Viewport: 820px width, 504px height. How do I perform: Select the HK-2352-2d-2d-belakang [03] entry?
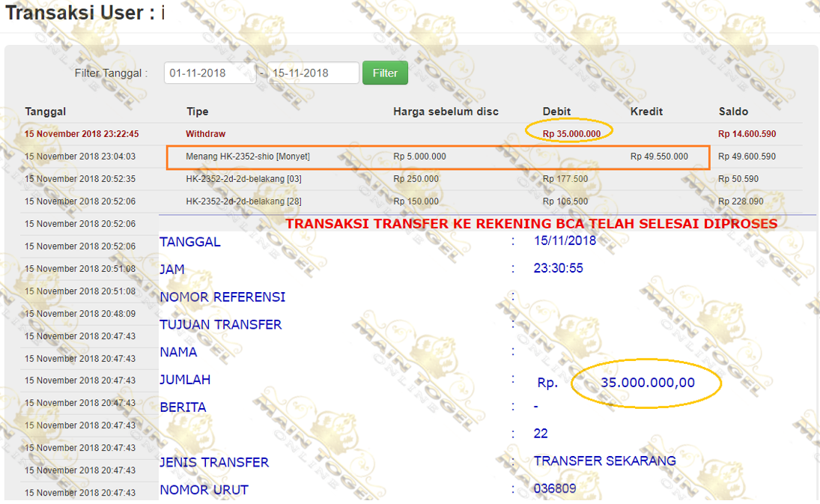tap(243, 179)
